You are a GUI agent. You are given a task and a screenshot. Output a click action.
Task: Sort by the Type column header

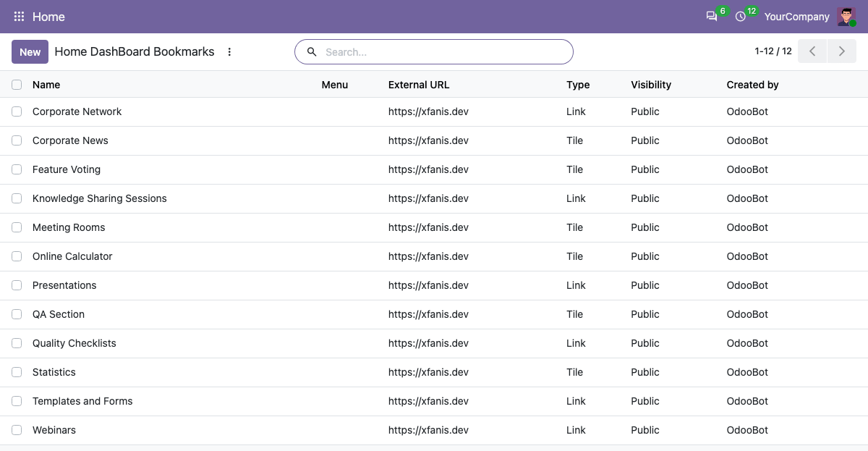578,85
